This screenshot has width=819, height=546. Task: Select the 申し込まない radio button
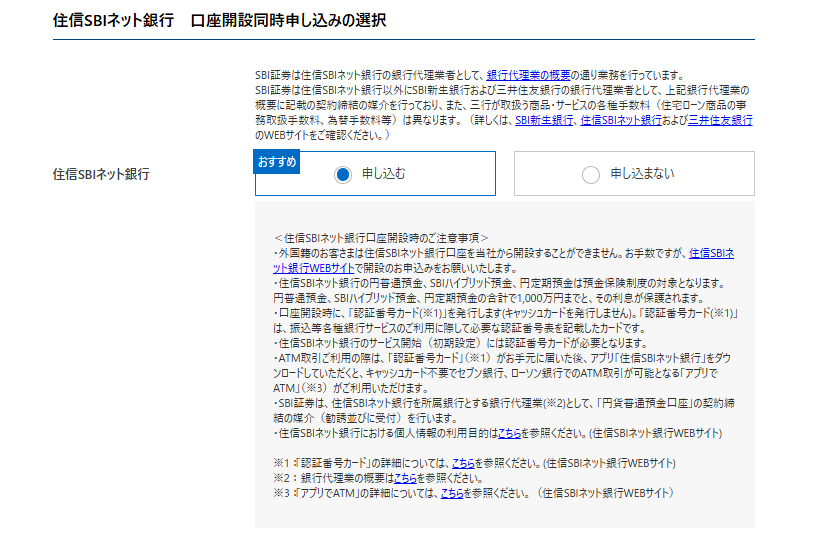tap(591, 175)
